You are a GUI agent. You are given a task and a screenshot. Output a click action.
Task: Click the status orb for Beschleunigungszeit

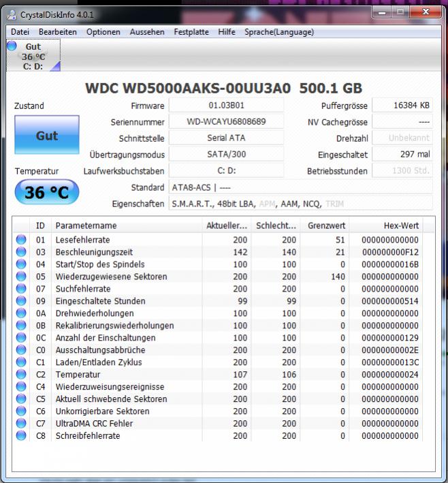pyautogui.click(x=21, y=251)
